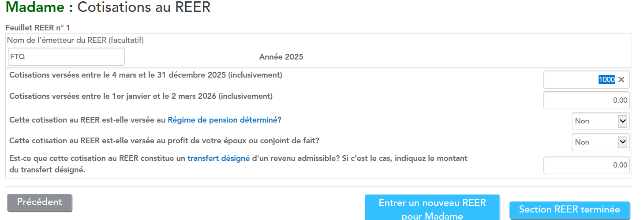Click the Nom de l'émetteur du REER label
This screenshot has width=644, height=220.
coord(75,41)
